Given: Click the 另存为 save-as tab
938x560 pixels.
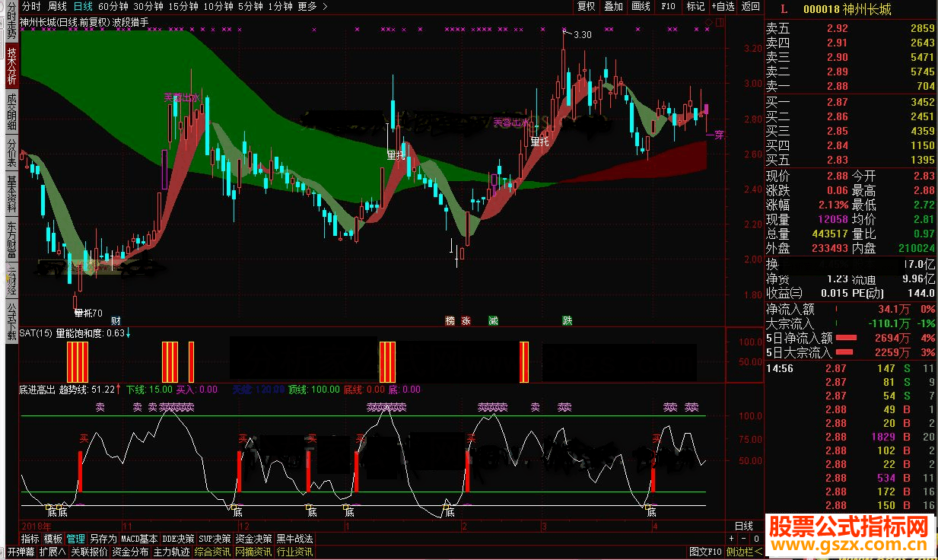Looking at the screenshot, I should (x=103, y=538).
